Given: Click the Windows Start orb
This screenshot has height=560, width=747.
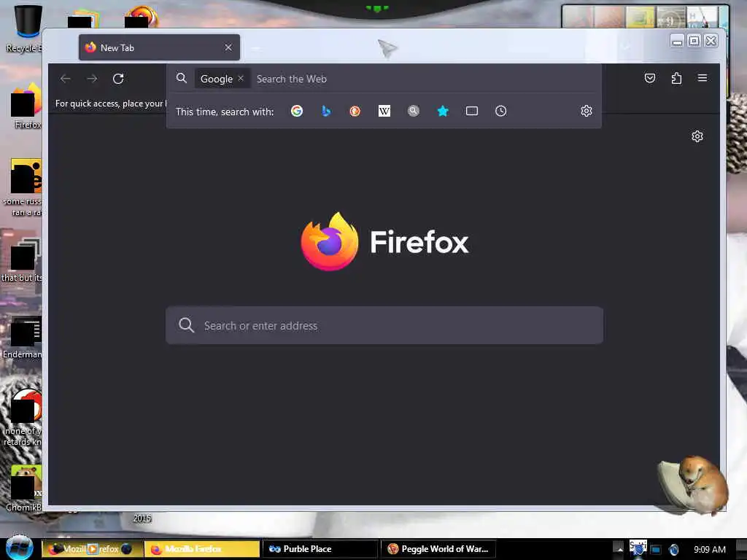Looking at the screenshot, I should 19,547.
